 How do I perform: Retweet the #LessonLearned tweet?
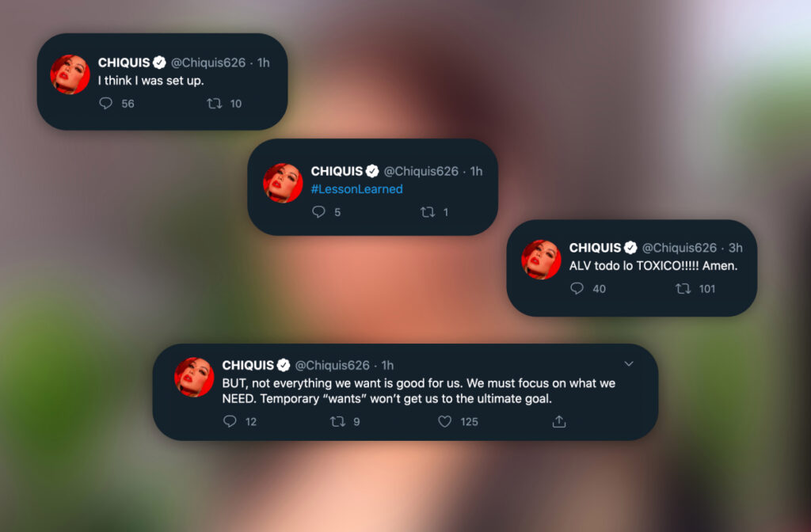pos(427,212)
